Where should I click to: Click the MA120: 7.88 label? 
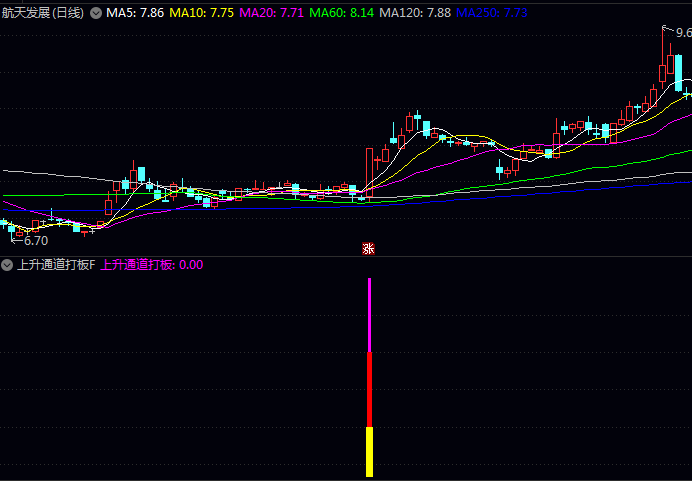coord(415,13)
